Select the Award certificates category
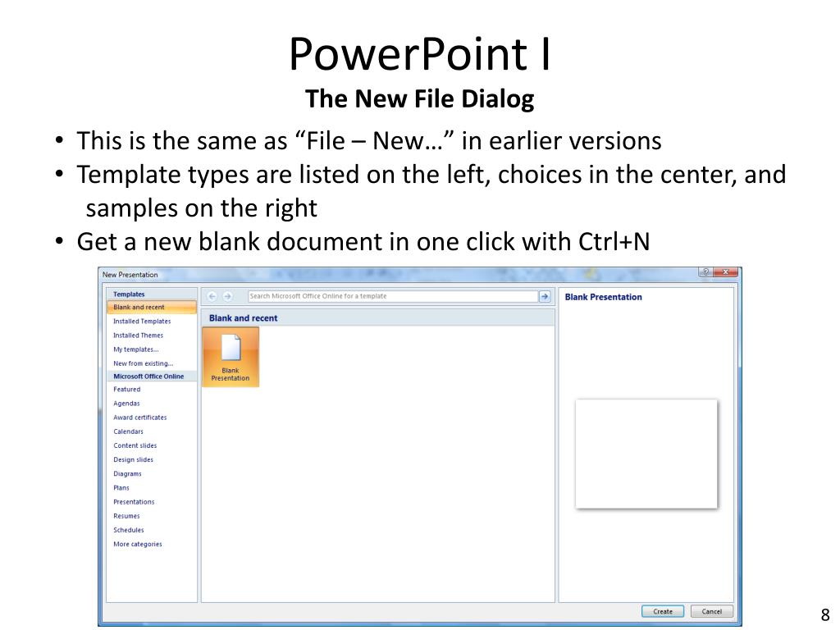Screen dimensions: 840x630 (139, 418)
